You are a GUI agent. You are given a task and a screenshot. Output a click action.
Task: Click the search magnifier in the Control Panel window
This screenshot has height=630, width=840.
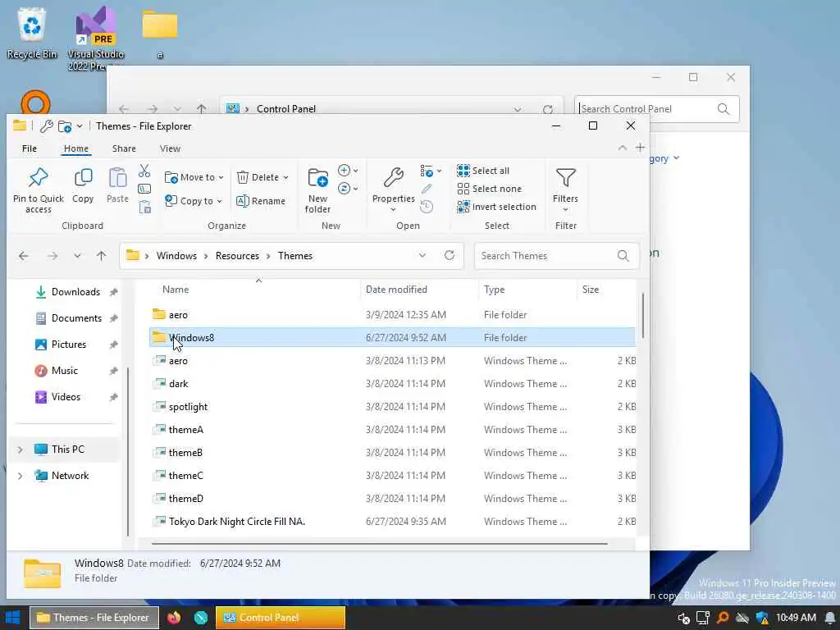tap(724, 109)
